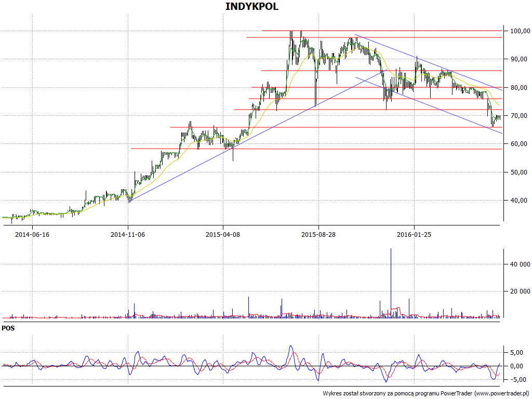Screen dimensions: 532x399
Task: Open the PowerTrader attribution text
Action: pyautogui.click(x=427, y=394)
